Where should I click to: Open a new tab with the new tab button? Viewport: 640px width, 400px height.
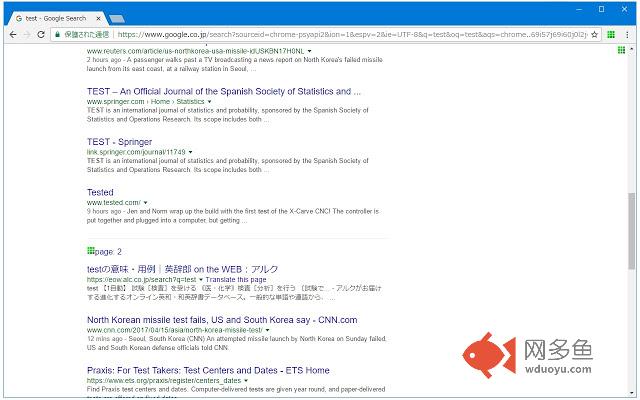117,19
